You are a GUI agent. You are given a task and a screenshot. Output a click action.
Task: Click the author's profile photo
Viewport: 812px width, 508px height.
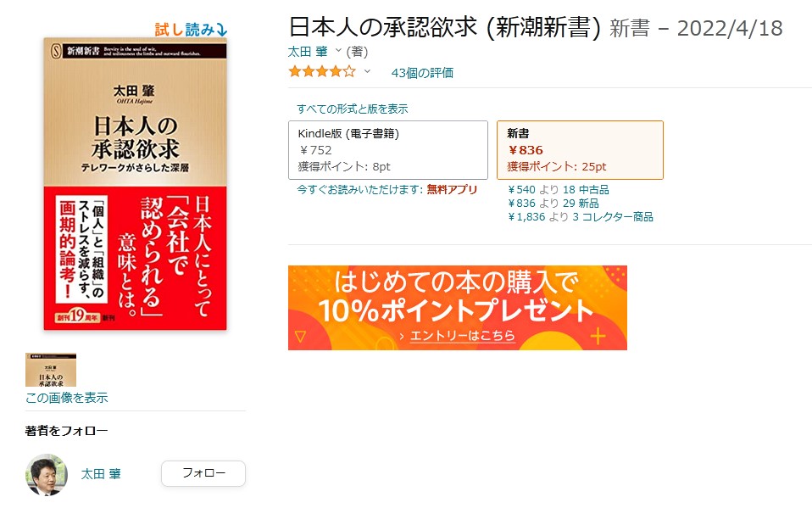pyautogui.click(x=47, y=474)
